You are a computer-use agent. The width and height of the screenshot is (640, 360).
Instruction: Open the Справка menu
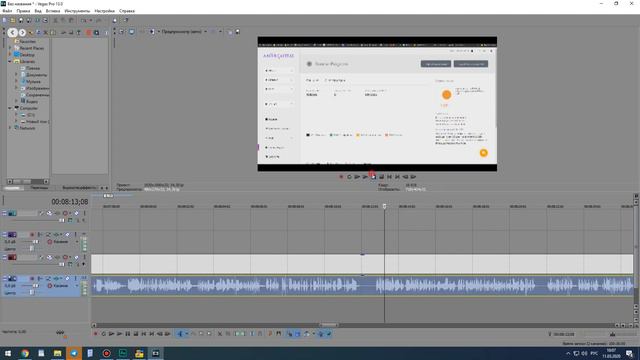tap(127, 11)
